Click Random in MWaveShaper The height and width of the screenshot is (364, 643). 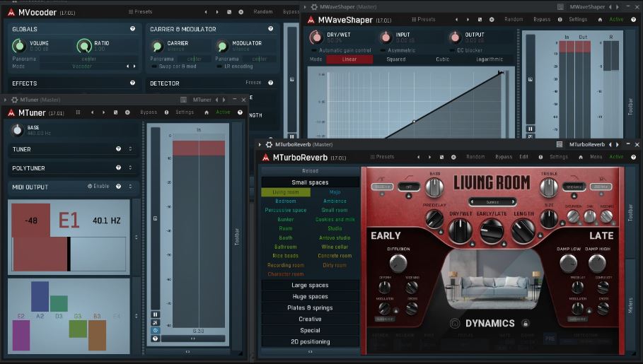click(x=514, y=19)
